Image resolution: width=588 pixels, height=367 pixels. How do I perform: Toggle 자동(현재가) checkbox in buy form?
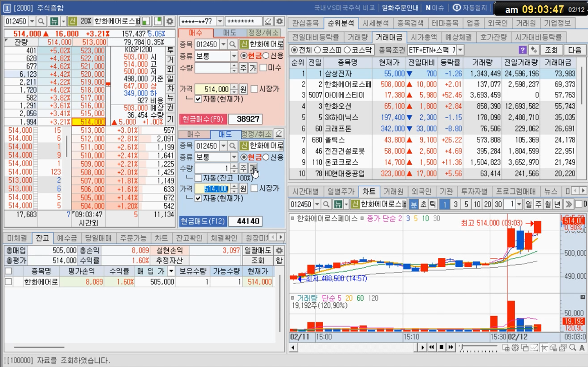pyautogui.click(x=198, y=99)
